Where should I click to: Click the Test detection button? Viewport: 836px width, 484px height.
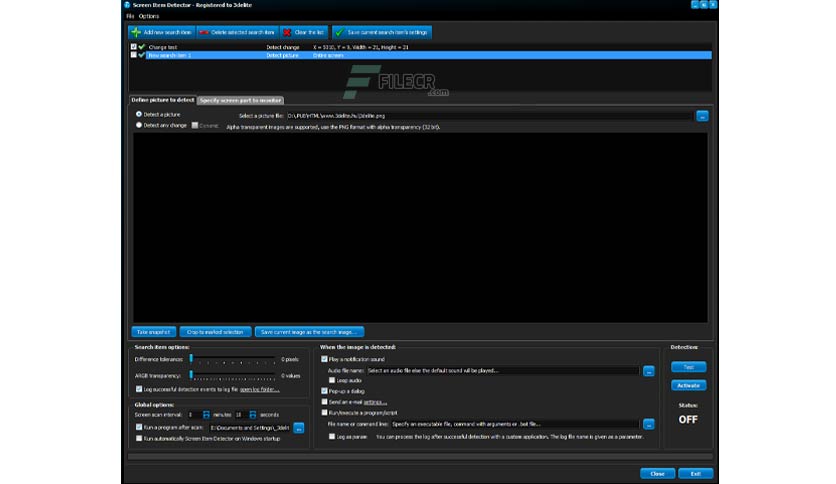[688, 367]
